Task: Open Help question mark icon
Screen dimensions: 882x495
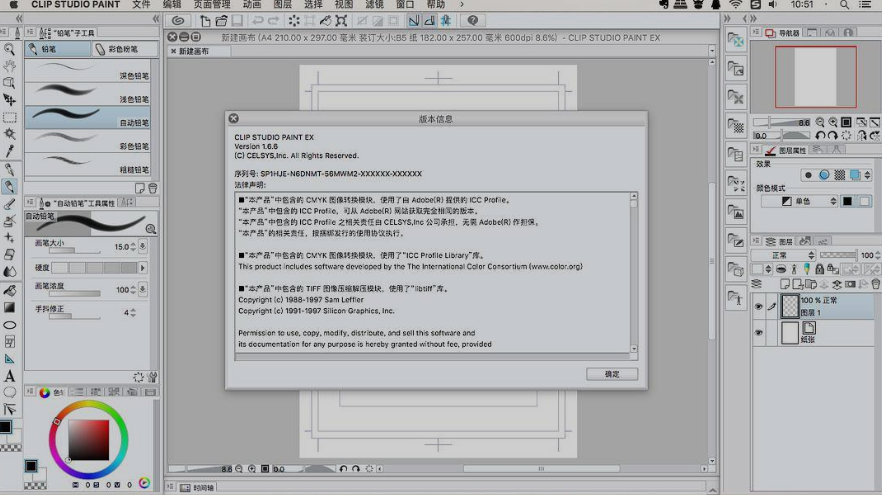Action: point(473,21)
